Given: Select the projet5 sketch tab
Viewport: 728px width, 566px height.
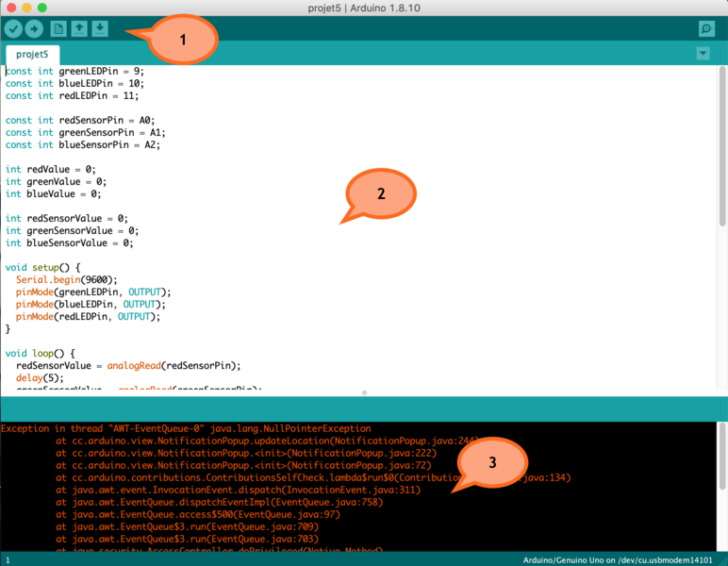Looking at the screenshot, I should pyautogui.click(x=32, y=54).
